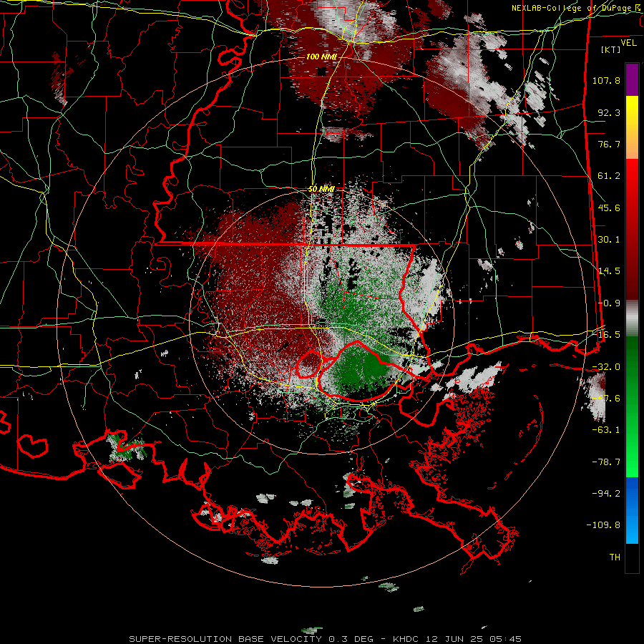Select the -32.0 velocity scale value
Screen dimensions: 644x644
point(606,367)
